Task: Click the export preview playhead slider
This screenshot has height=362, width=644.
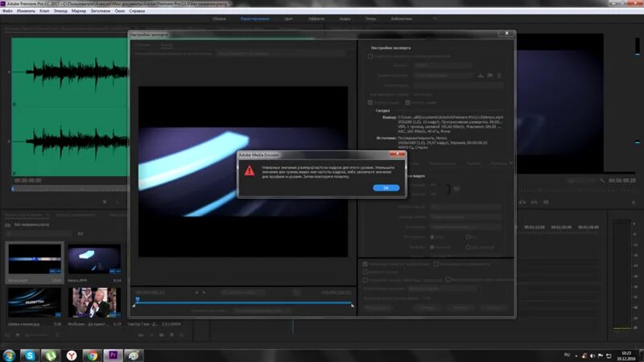Action: [x=138, y=300]
